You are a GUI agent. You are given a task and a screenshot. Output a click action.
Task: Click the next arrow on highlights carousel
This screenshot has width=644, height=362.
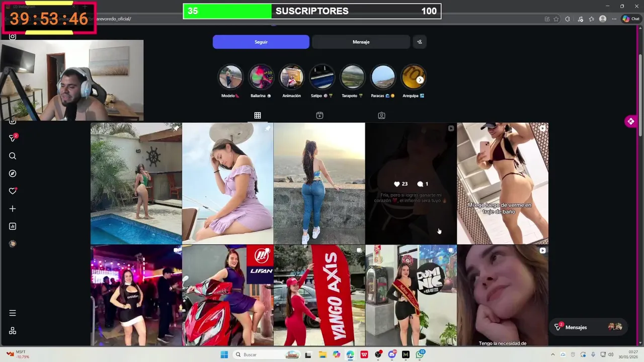[x=420, y=80]
